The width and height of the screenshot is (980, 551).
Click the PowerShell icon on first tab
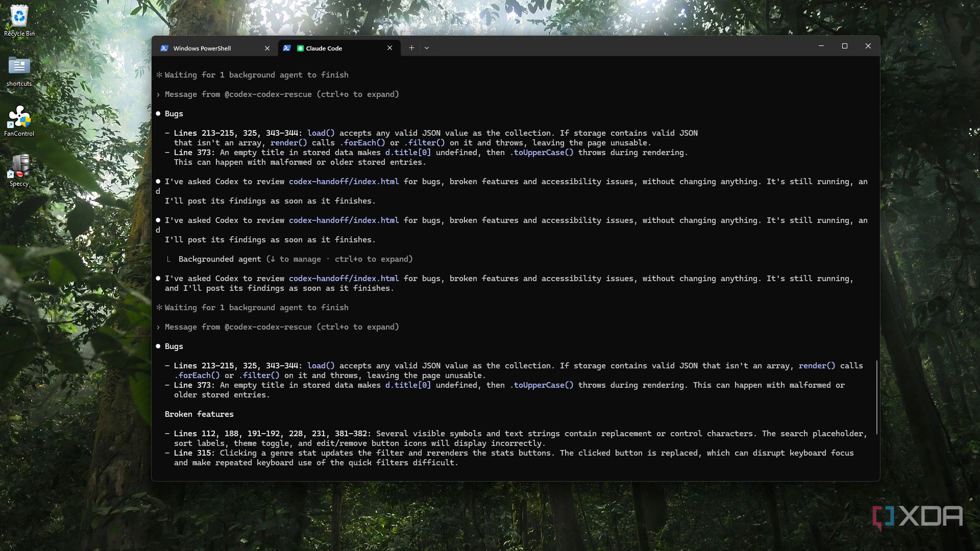click(x=164, y=48)
